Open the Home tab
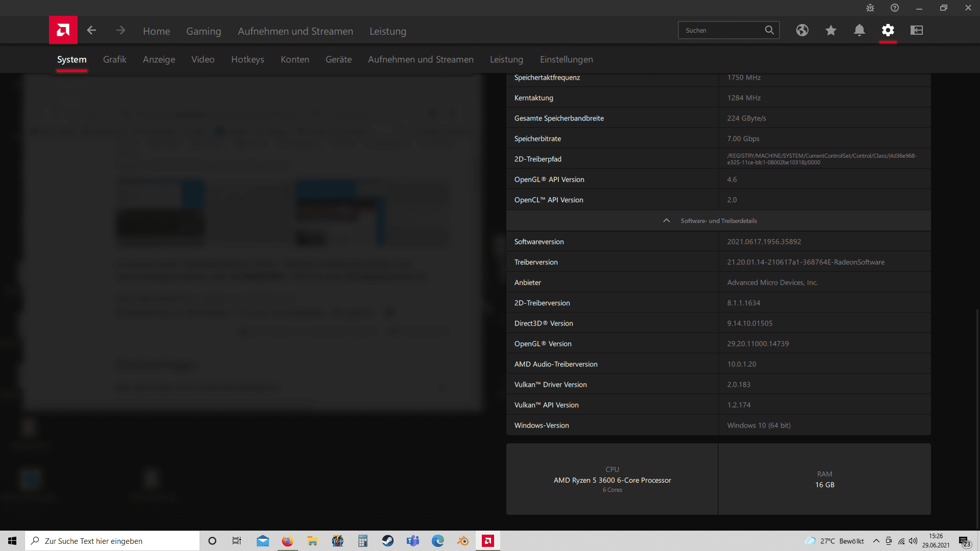 coord(156,31)
